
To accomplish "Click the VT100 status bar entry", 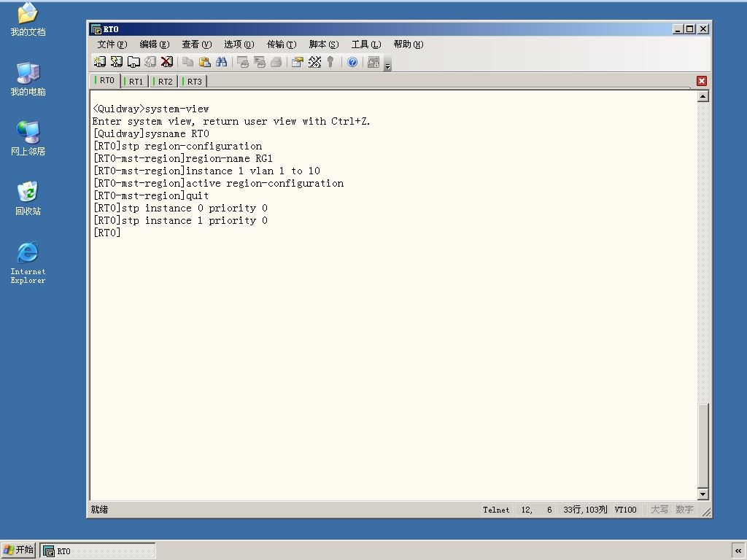I will pyautogui.click(x=625, y=510).
